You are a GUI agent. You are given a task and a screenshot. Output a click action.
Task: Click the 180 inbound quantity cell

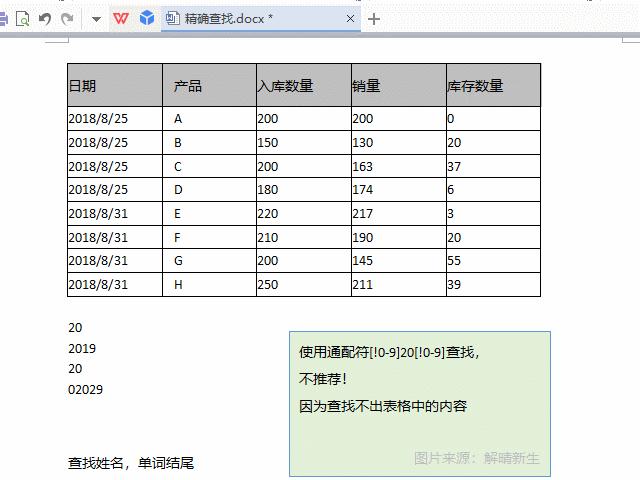[304, 189]
